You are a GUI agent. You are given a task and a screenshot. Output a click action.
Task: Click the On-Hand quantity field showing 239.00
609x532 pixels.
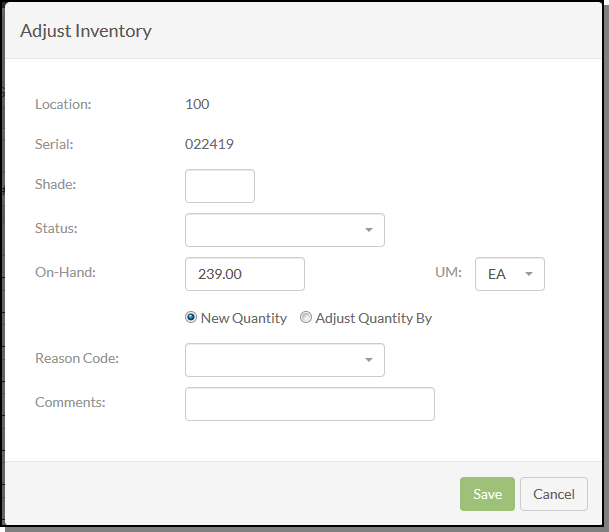[x=245, y=274]
